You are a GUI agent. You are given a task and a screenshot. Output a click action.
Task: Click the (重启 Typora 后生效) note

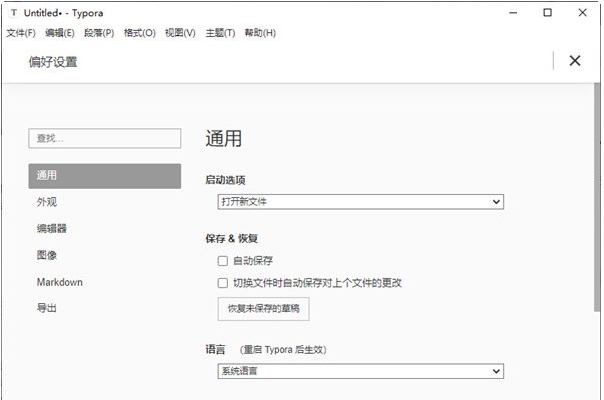click(x=283, y=350)
